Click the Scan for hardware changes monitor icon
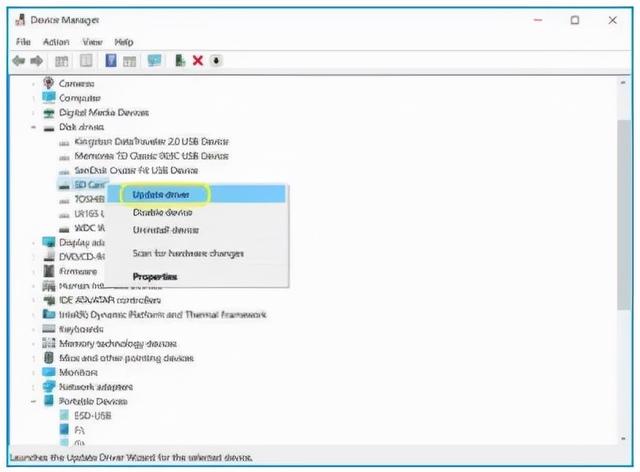The height and width of the screenshot is (472, 640). (154, 60)
